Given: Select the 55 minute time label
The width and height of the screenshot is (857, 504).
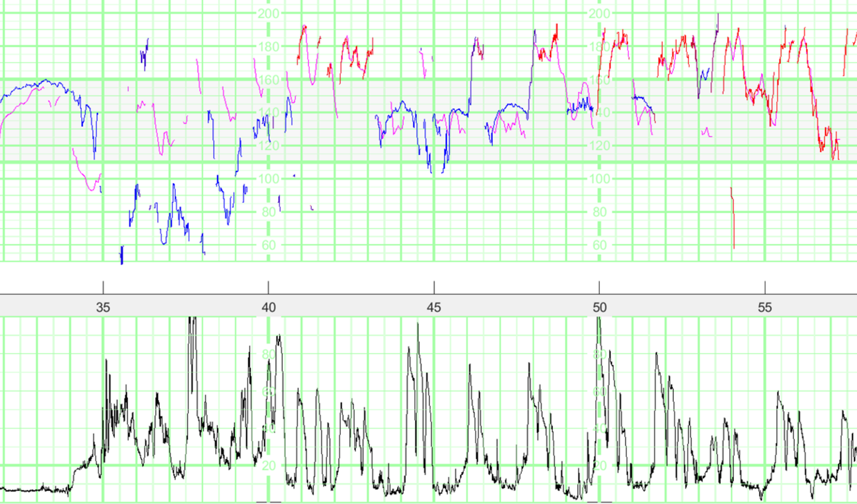Looking at the screenshot, I should [x=765, y=307].
